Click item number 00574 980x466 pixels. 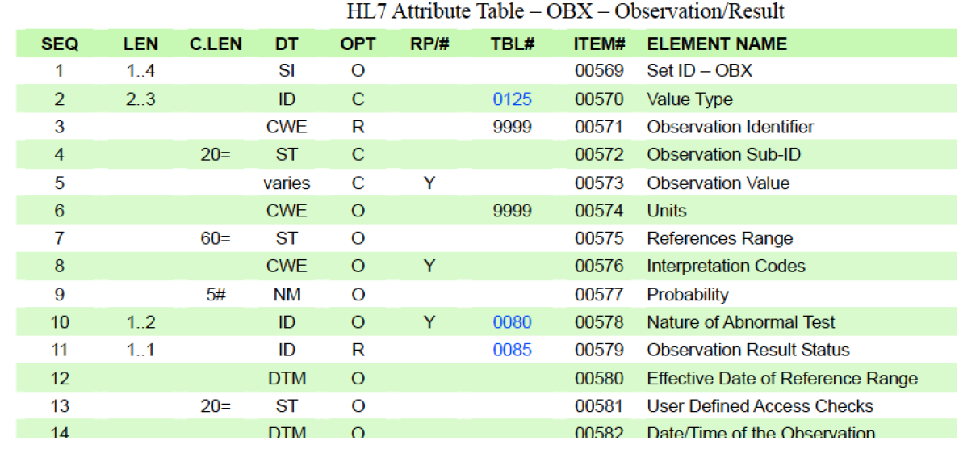tap(599, 211)
